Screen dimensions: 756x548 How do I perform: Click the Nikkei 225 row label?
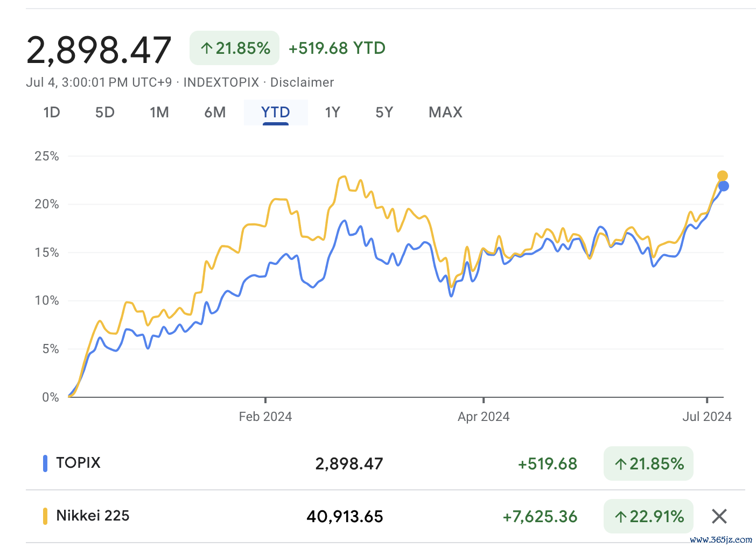tap(93, 516)
